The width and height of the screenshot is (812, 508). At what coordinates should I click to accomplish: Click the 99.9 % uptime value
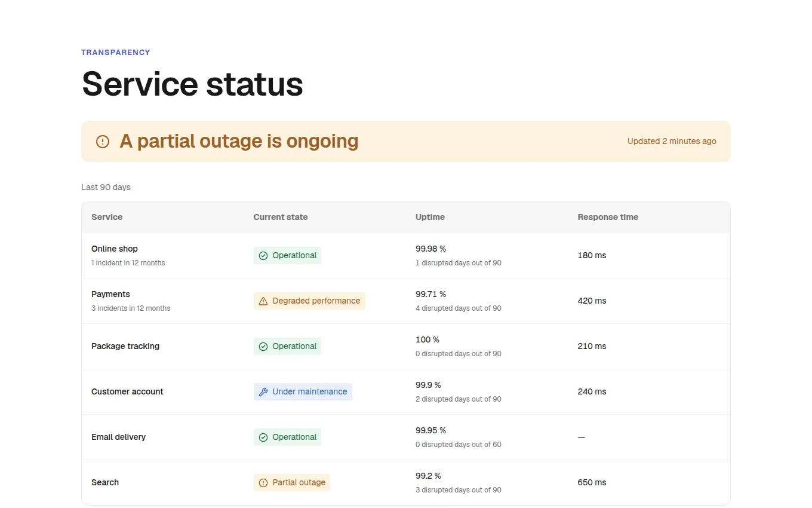tap(429, 385)
